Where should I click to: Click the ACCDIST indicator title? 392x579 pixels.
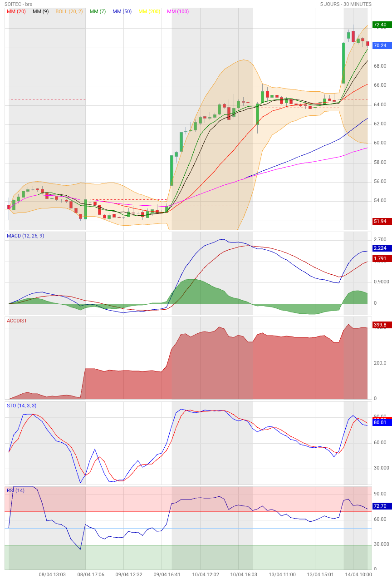17,321
